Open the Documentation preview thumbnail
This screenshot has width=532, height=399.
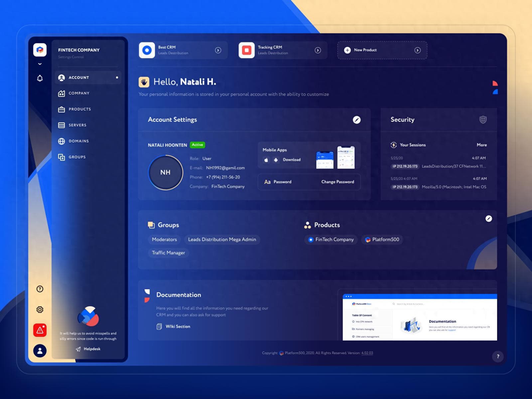(420, 317)
